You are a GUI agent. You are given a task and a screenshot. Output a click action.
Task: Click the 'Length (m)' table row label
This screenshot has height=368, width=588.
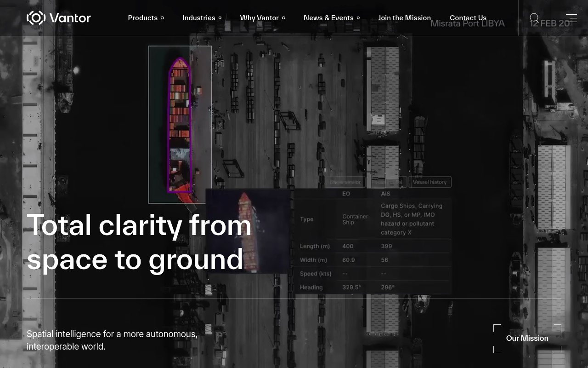click(x=315, y=246)
